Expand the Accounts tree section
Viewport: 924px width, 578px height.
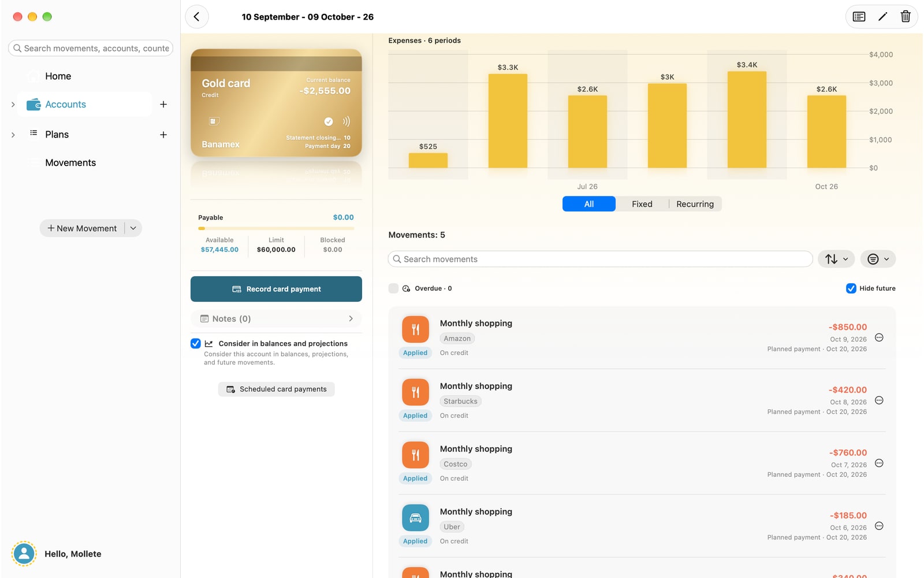tap(13, 105)
